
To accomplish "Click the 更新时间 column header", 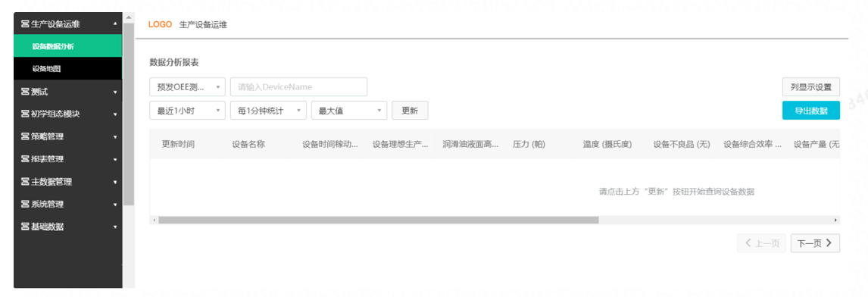I will [178, 144].
